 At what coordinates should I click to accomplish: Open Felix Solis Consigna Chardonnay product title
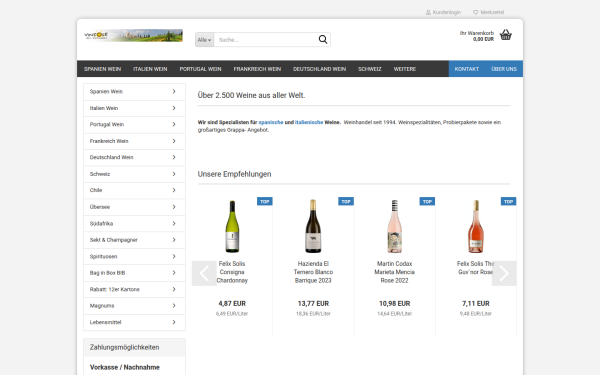point(232,272)
